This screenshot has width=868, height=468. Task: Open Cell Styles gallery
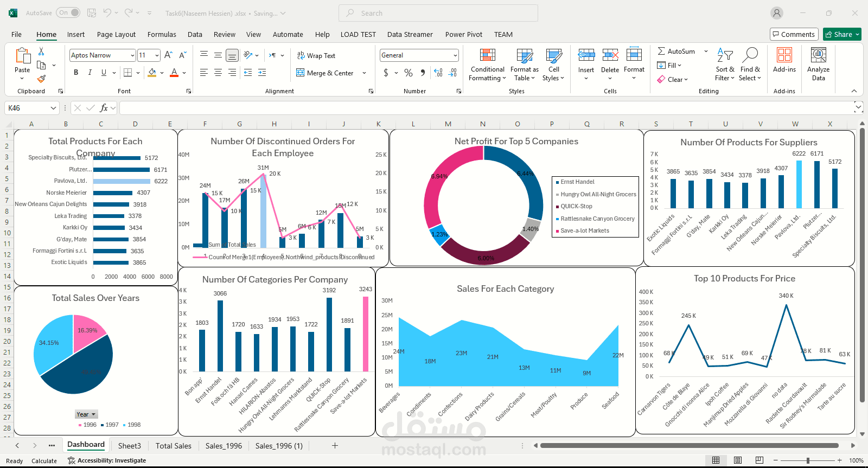[554, 65]
